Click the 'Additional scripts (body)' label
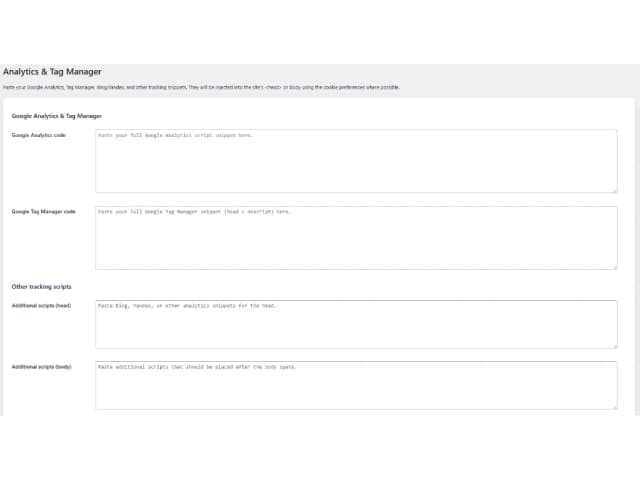 pos(42,367)
